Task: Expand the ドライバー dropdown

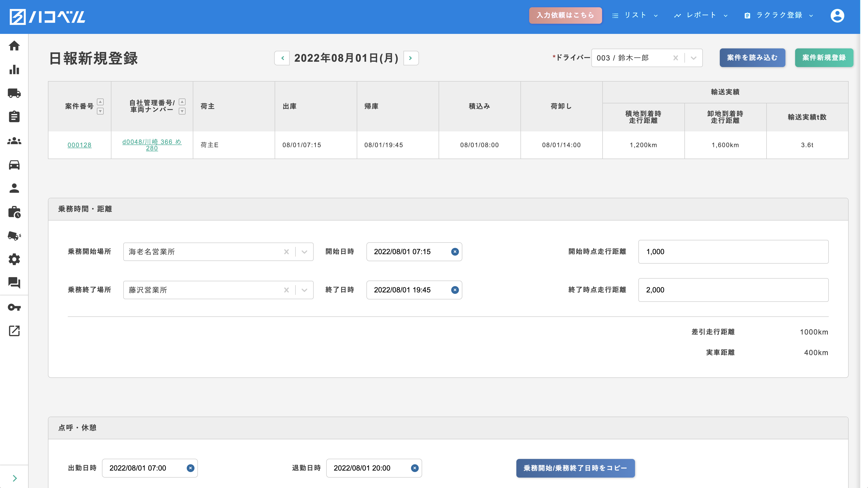Action: coord(693,58)
